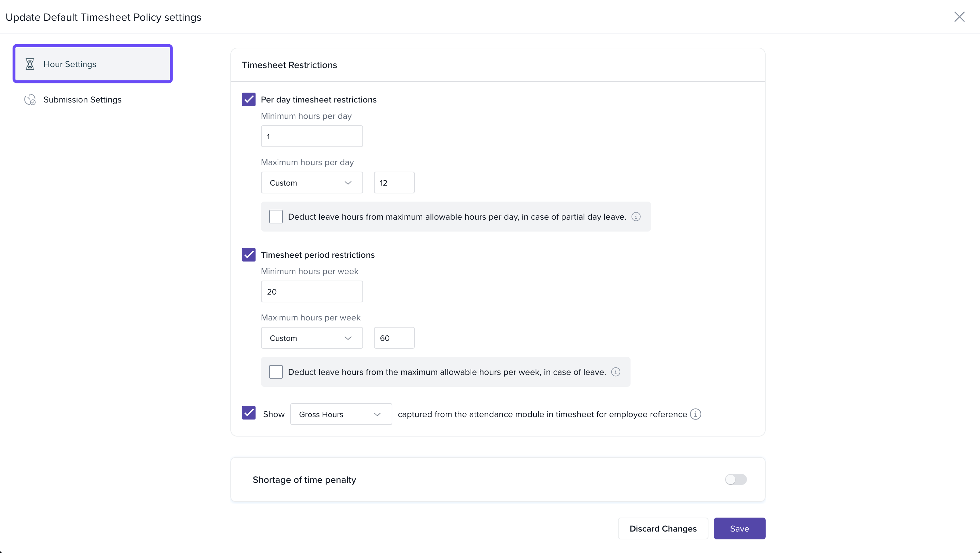Click Discard Changes button
Screen dimensions: 980x553
tap(663, 528)
